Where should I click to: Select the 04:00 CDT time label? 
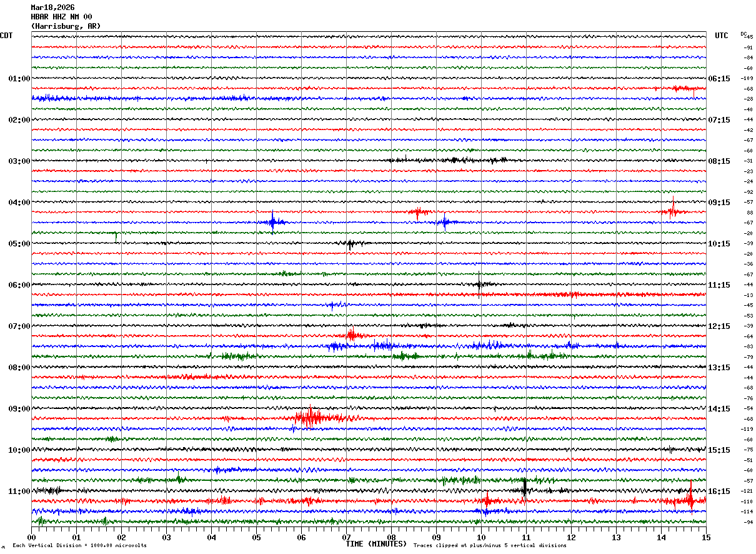(19, 203)
